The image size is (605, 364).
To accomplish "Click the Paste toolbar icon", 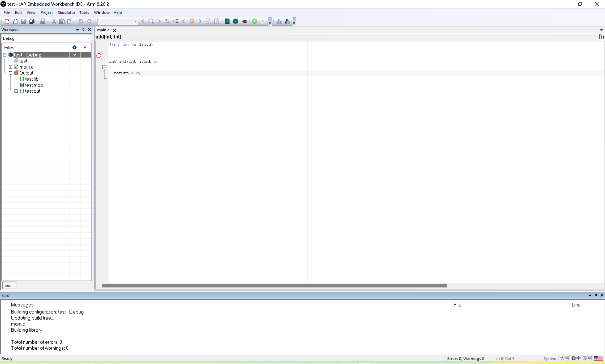I will 70,21.
